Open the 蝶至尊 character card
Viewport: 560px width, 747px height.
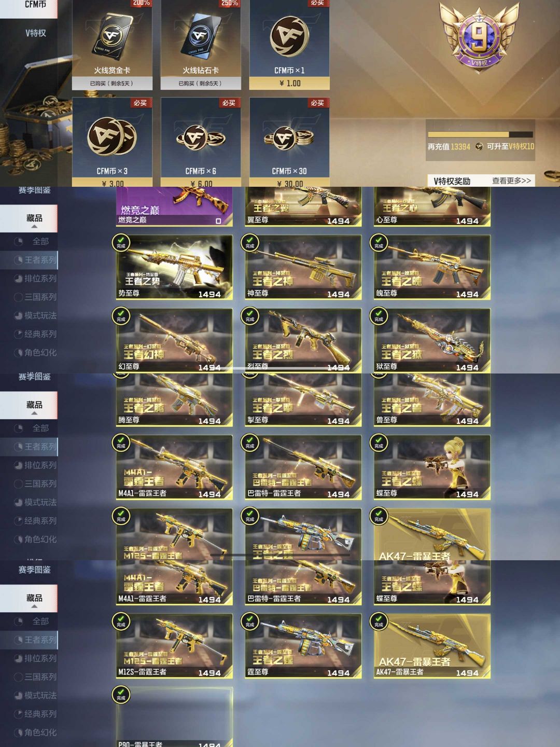pos(432,467)
